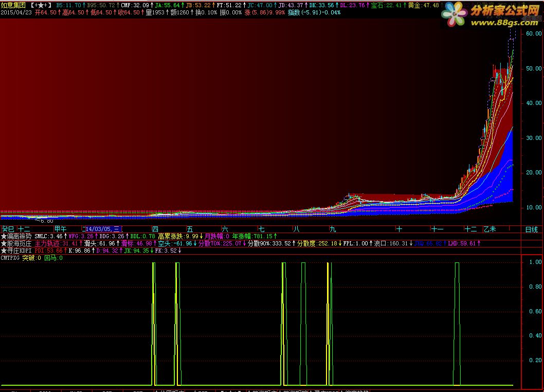Click the B95:50.72 value in the header
The width and height of the screenshot is (544, 392).
102,5
